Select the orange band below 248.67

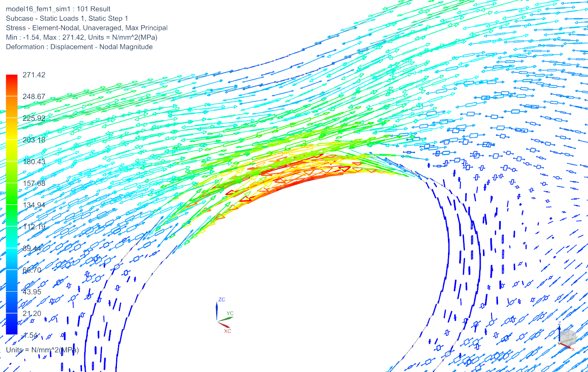[x=12, y=107]
